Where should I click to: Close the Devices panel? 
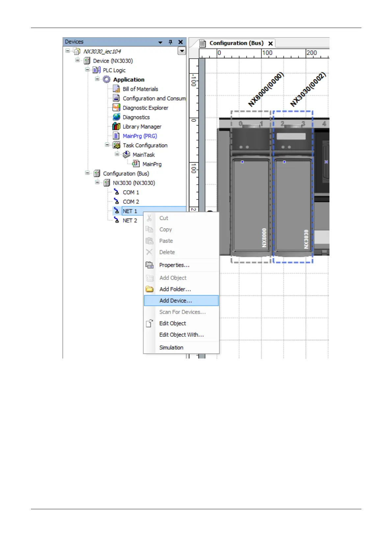(180, 42)
